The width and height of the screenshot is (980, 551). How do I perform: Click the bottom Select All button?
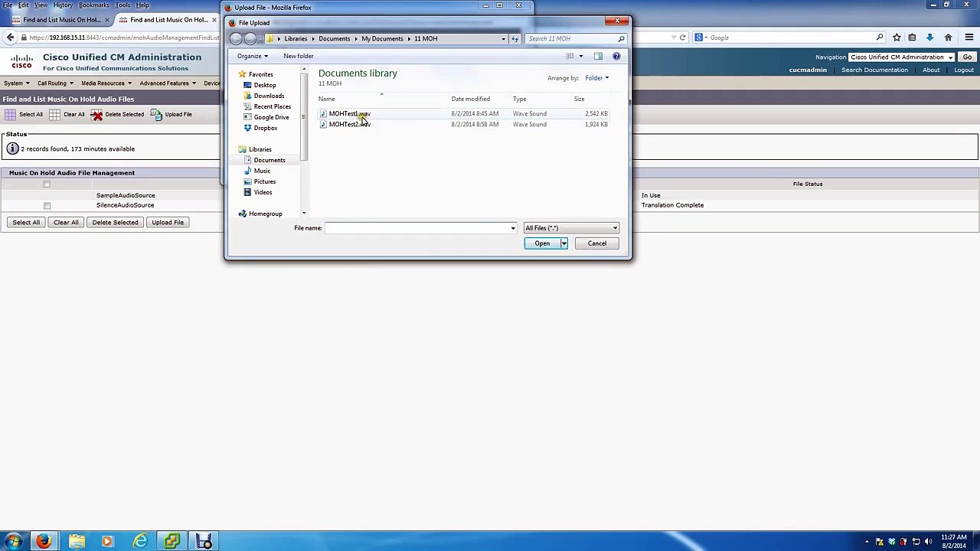pos(26,223)
